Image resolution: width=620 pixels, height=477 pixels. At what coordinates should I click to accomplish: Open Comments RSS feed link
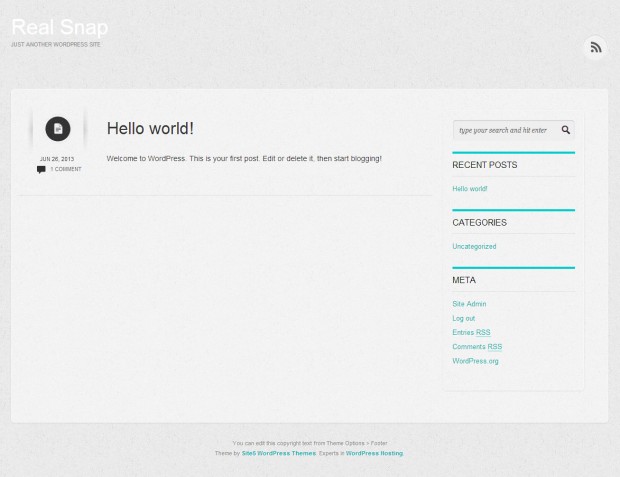click(477, 347)
